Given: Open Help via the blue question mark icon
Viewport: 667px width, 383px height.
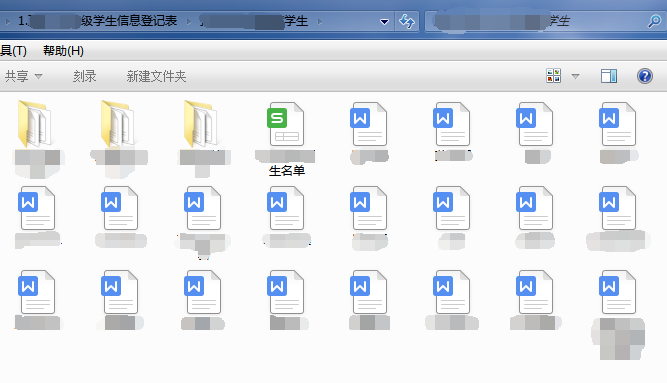Looking at the screenshot, I should [645, 76].
